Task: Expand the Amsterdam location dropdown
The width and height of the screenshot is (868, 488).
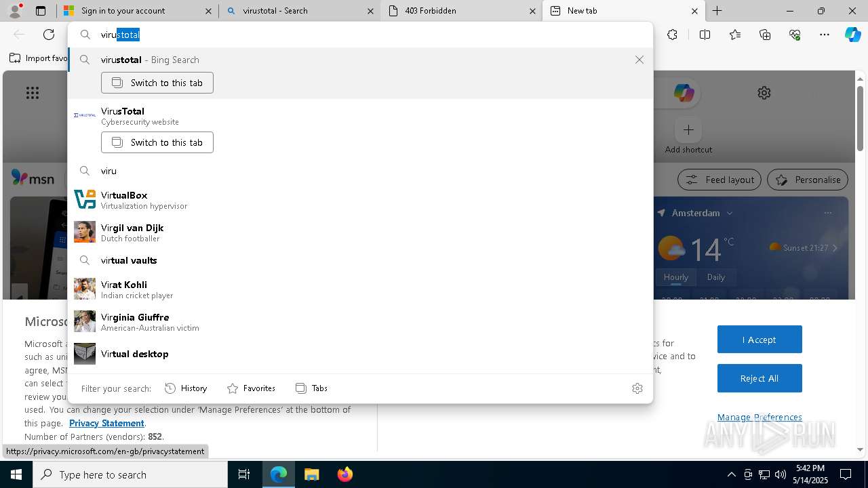Action: click(x=730, y=213)
